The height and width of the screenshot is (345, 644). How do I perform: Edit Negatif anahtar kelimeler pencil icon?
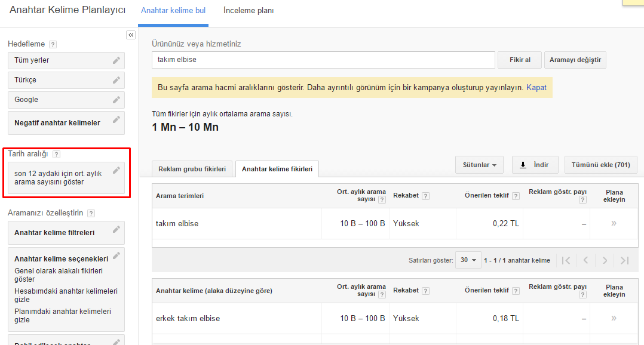(x=116, y=119)
